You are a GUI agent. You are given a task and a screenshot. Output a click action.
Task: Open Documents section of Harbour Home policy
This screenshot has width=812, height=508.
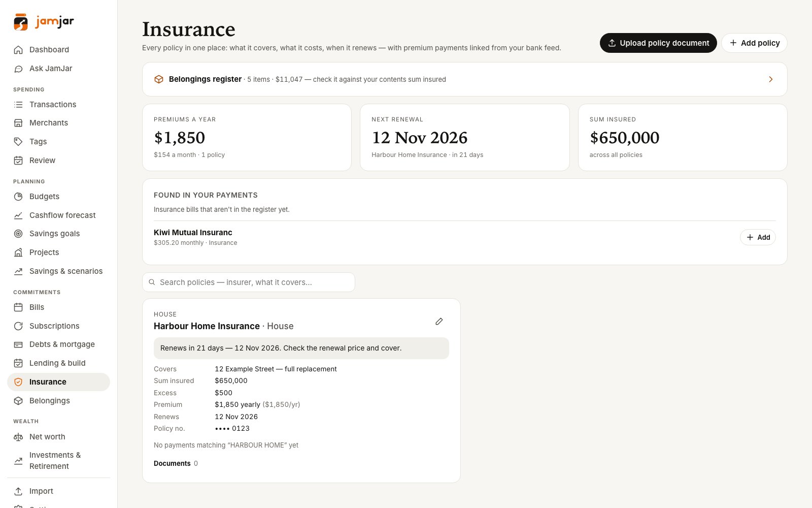[176, 463]
